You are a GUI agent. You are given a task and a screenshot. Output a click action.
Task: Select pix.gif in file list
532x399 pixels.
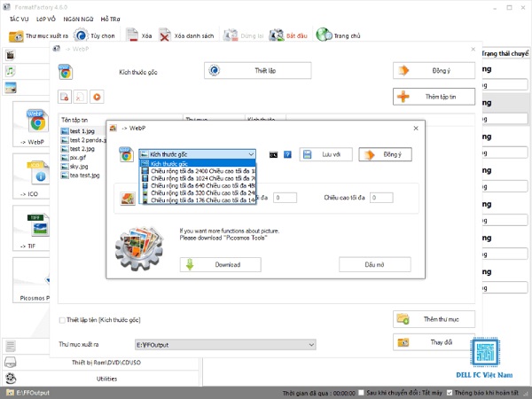(x=74, y=158)
